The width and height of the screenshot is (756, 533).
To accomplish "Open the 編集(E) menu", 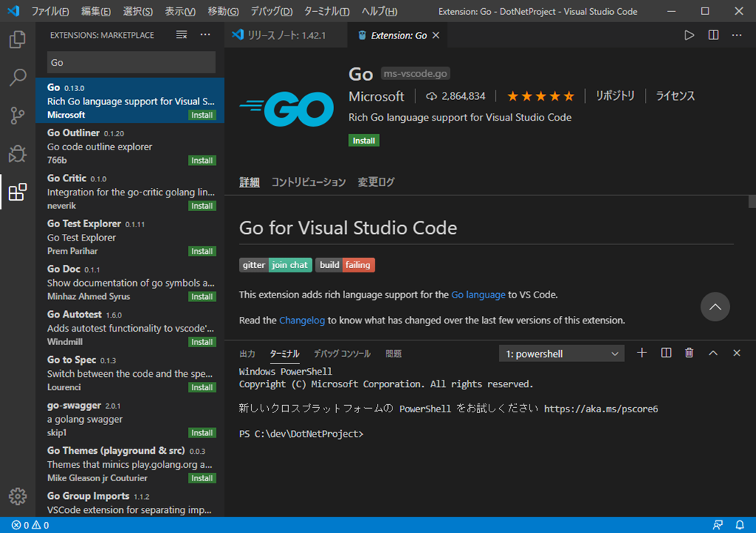I will [96, 11].
